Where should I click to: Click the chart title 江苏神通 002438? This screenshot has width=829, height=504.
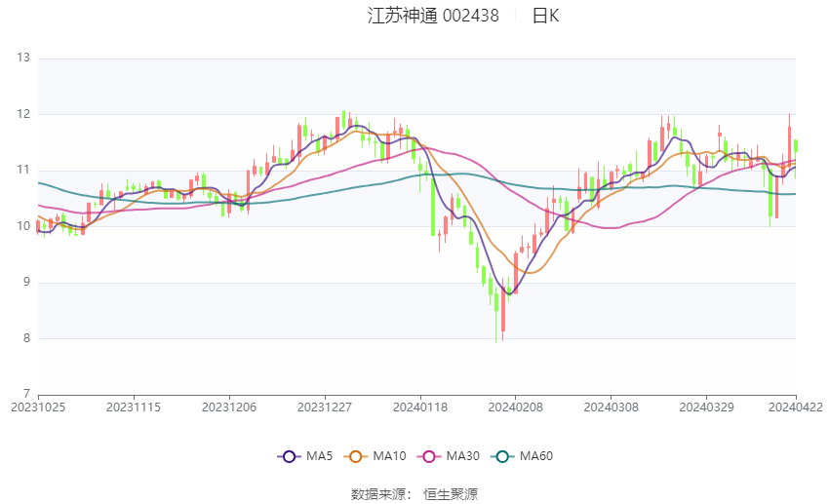pos(433,16)
